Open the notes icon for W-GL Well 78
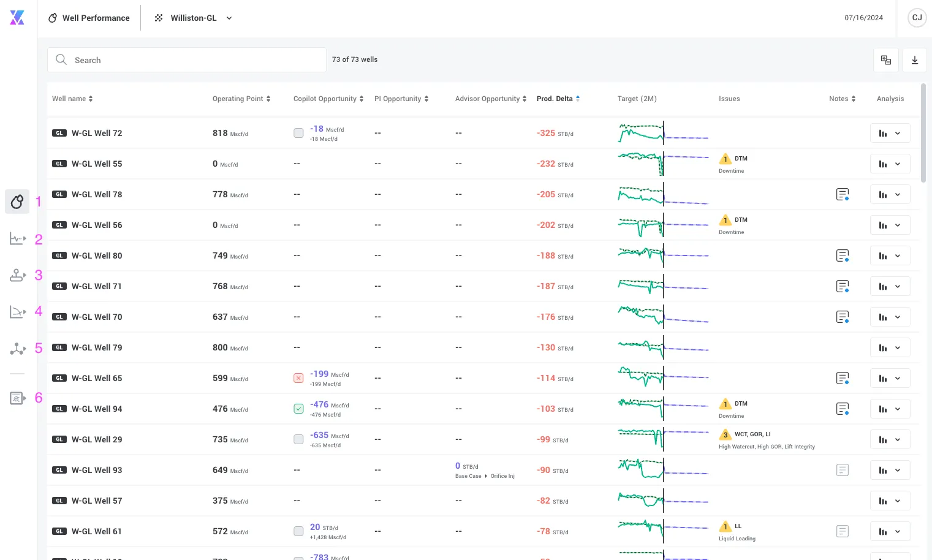The height and width of the screenshot is (560, 932). coord(843,194)
